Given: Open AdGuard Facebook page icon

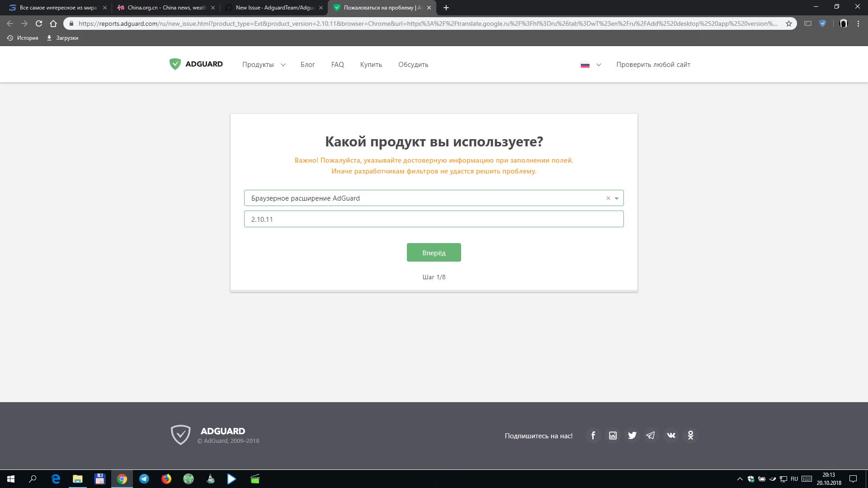Looking at the screenshot, I should [593, 436].
